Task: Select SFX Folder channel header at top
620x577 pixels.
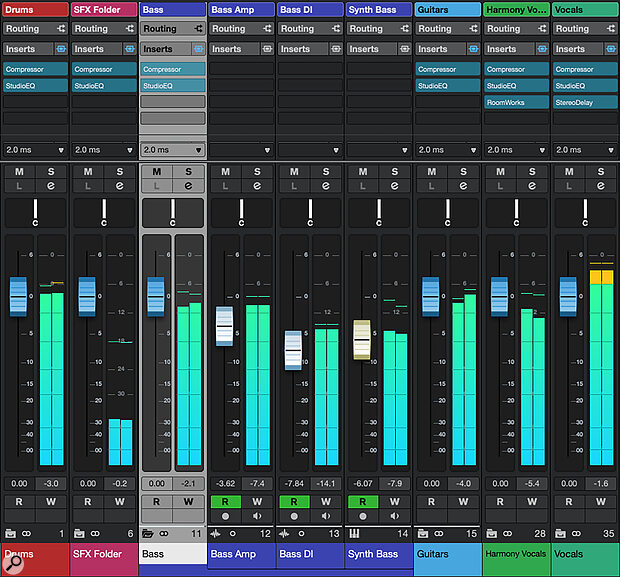Action: click(104, 9)
